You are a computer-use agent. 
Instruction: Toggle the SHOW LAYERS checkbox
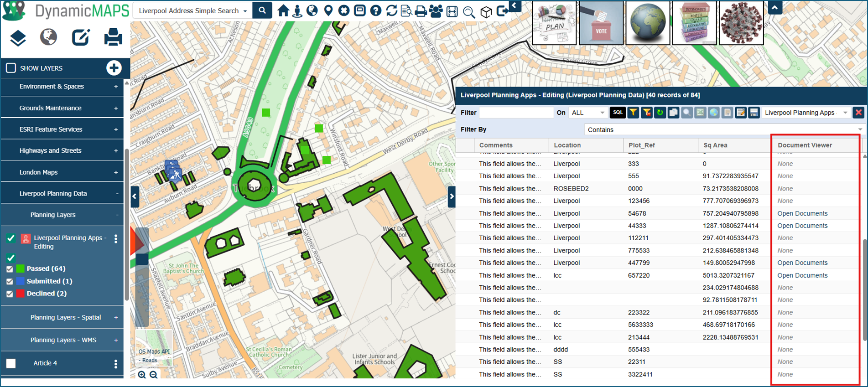(11, 68)
